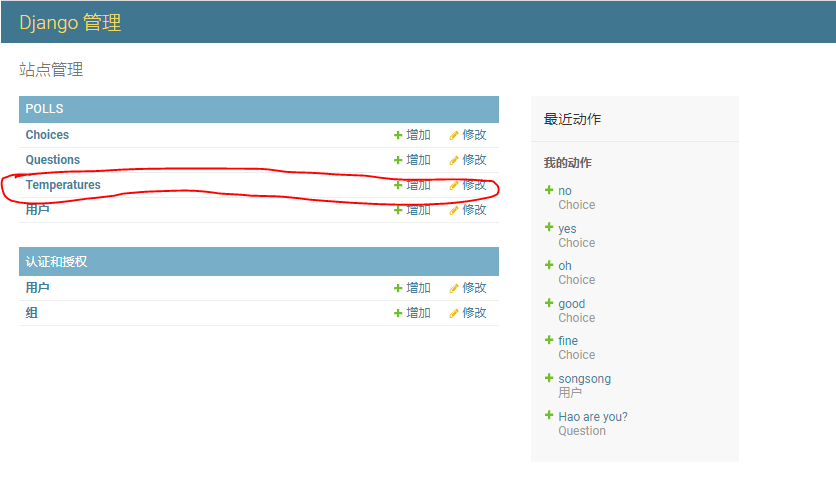The width and height of the screenshot is (836, 500).
Task: Click the 我的动作 subheading
Action: [x=567, y=163]
